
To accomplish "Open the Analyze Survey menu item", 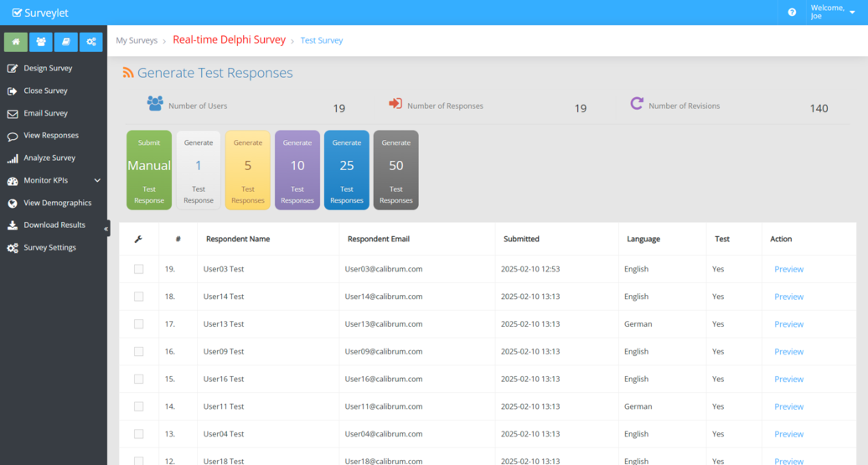I will pos(49,158).
